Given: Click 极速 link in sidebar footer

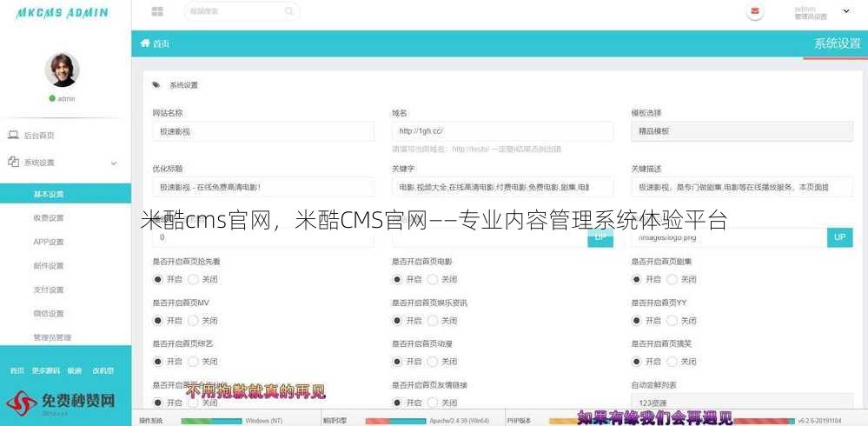Looking at the screenshot, I should (x=75, y=370).
